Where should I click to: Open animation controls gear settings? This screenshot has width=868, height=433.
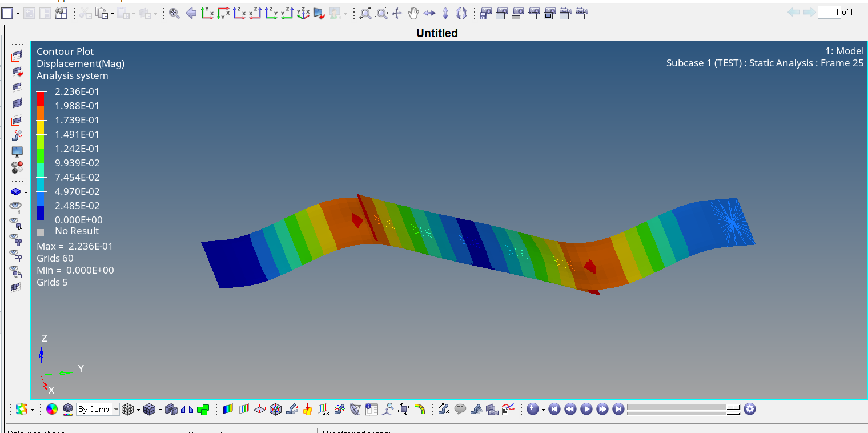[x=750, y=409]
